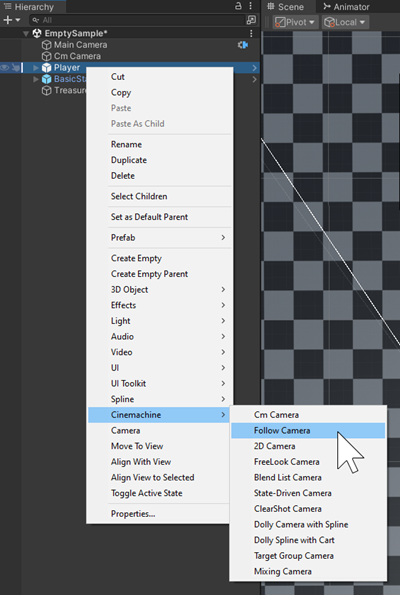The width and height of the screenshot is (400, 595).
Task: Create a Blend List Camera
Action: tap(308, 477)
